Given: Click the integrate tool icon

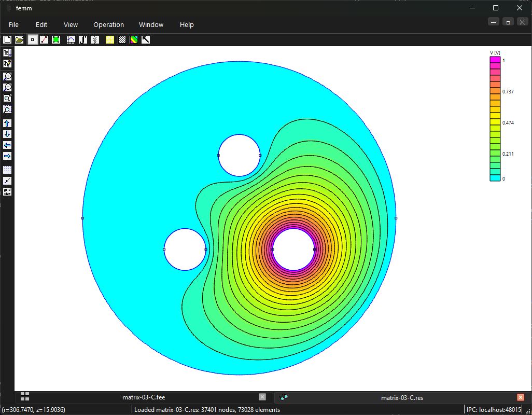Looking at the screenshot, I should [83, 40].
